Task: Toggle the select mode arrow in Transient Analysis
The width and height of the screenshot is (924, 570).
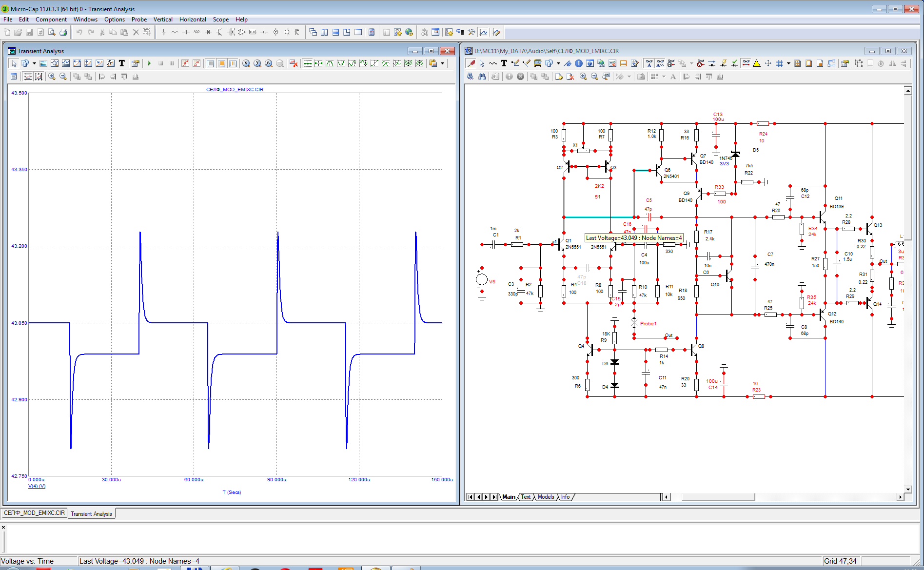Action: click(x=14, y=63)
